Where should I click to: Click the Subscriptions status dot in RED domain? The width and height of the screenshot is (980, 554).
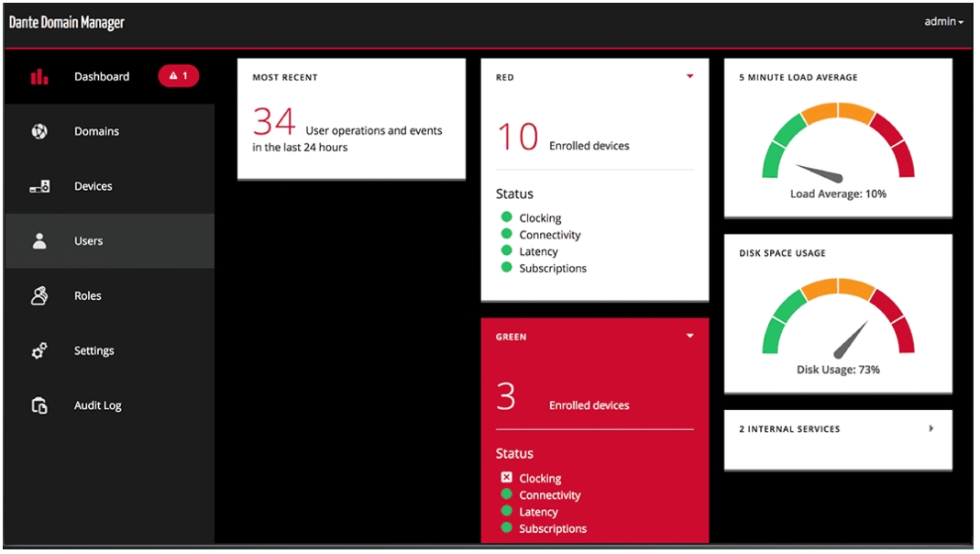tap(506, 268)
